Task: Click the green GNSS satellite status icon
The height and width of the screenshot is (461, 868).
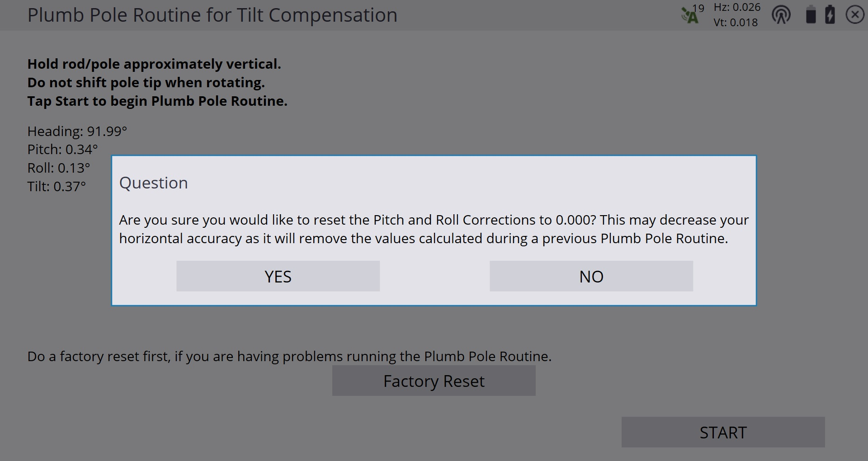Action: tap(689, 16)
